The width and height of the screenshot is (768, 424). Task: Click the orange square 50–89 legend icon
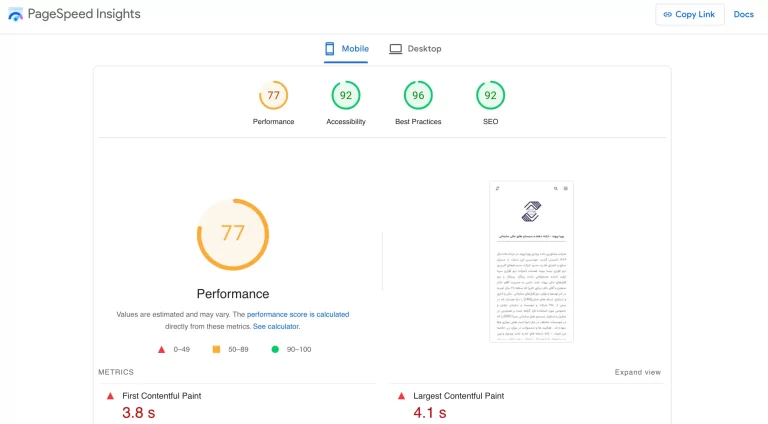[216, 349]
